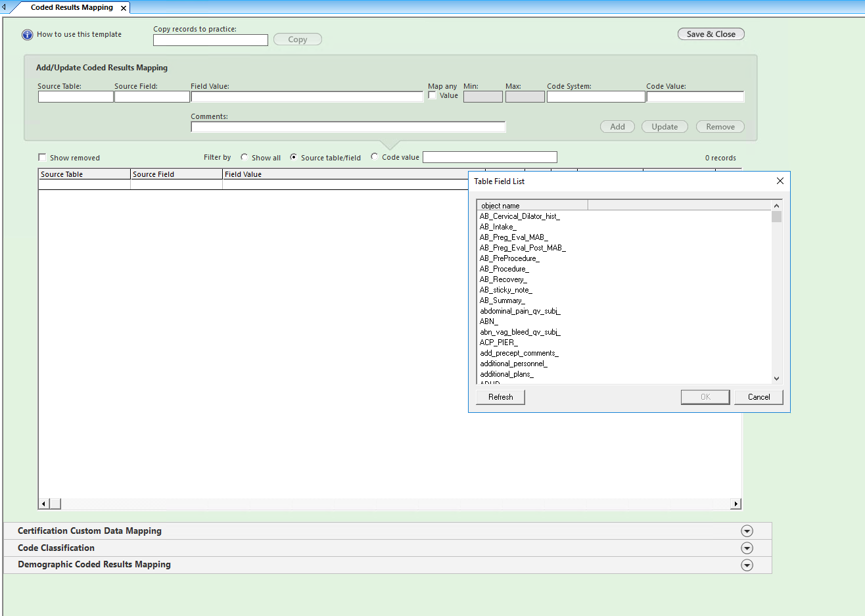Image resolution: width=865 pixels, height=616 pixels.
Task: Click the Remove button
Action: pyautogui.click(x=720, y=127)
